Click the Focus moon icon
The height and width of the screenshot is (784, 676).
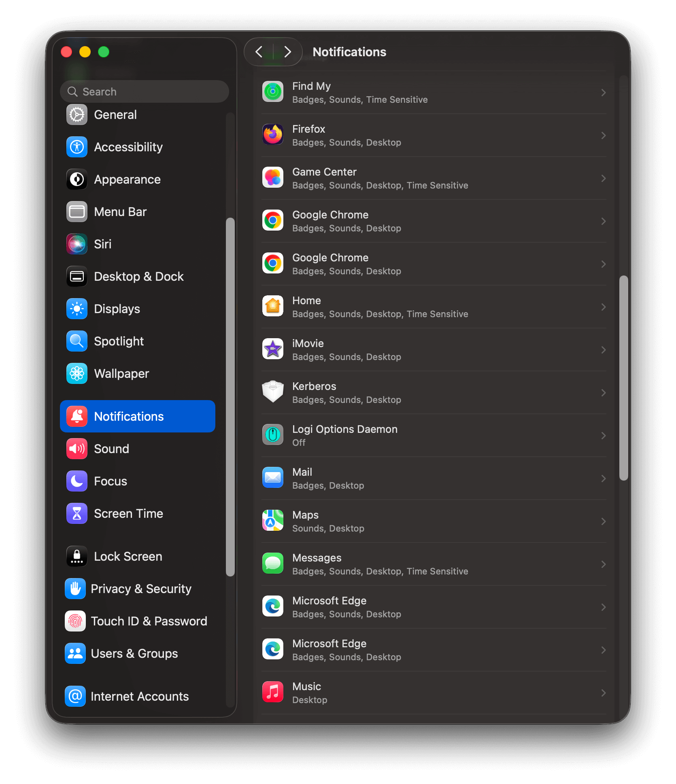77,481
